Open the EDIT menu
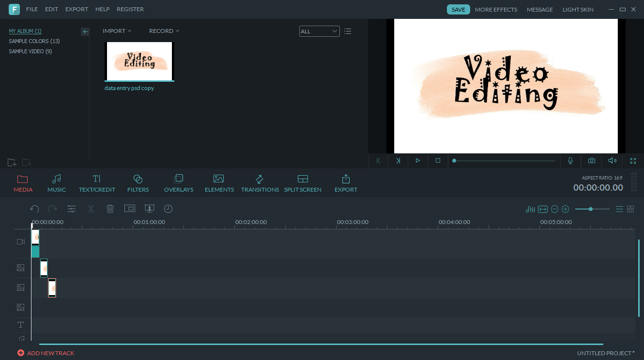 pyautogui.click(x=51, y=9)
